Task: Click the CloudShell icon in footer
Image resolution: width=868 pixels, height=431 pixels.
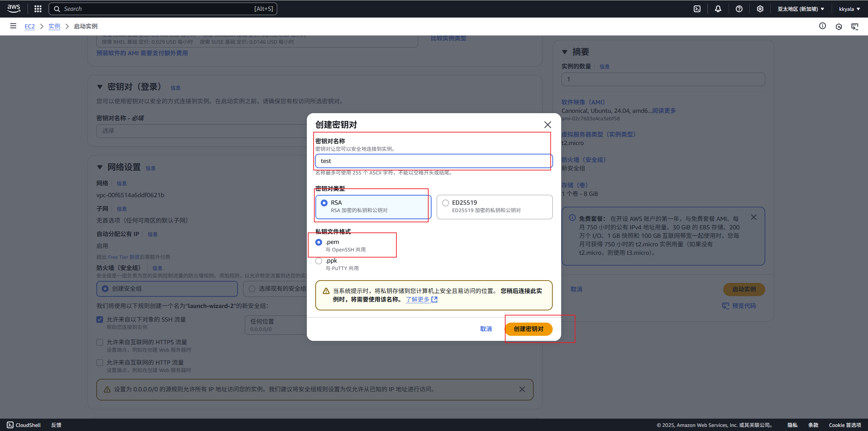Action: point(10,425)
